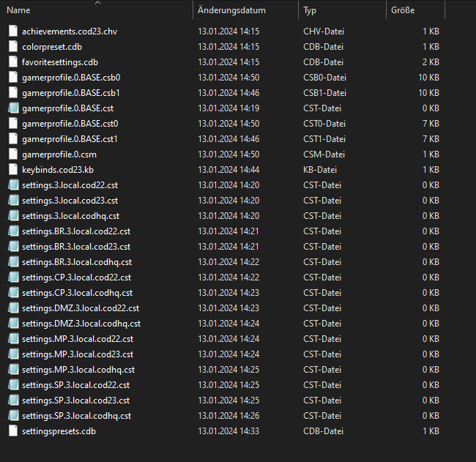Click the size 10 KB of gamerprofile.0.BASE.csb0
476x462 pixels.
(x=428, y=78)
